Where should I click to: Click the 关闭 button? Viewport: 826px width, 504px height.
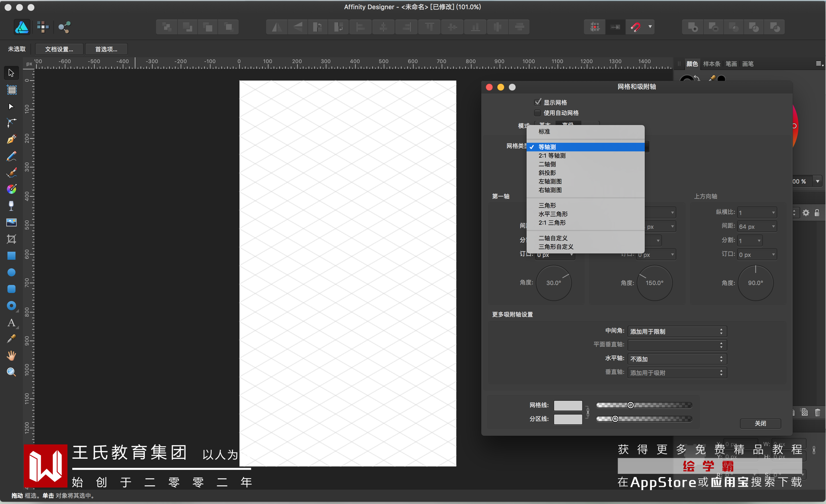click(x=760, y=423)
